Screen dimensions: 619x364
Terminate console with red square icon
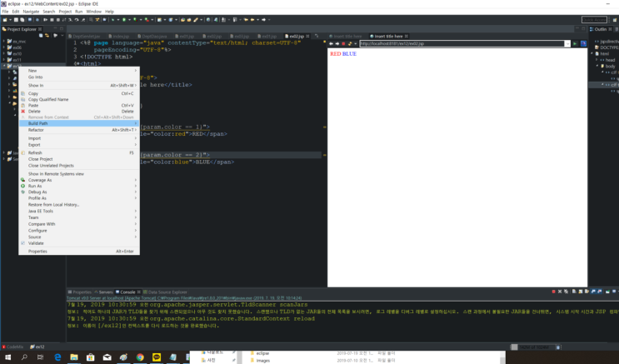pos(553,292)
